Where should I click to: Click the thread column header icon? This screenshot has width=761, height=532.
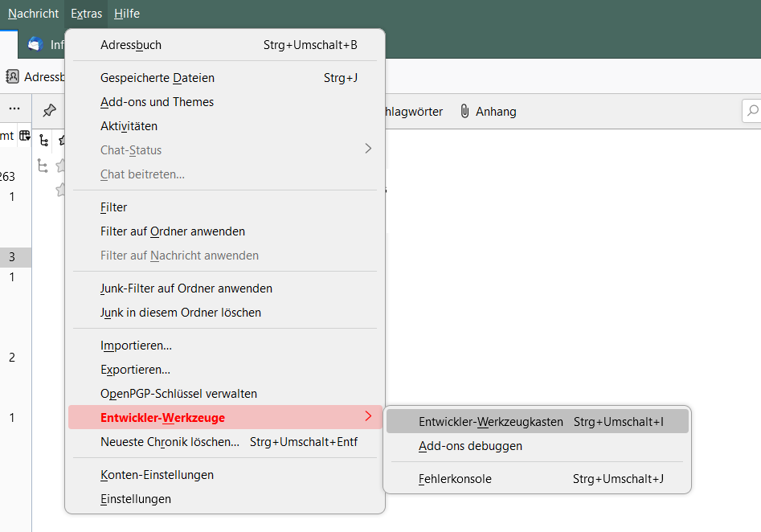coord(43,139)
